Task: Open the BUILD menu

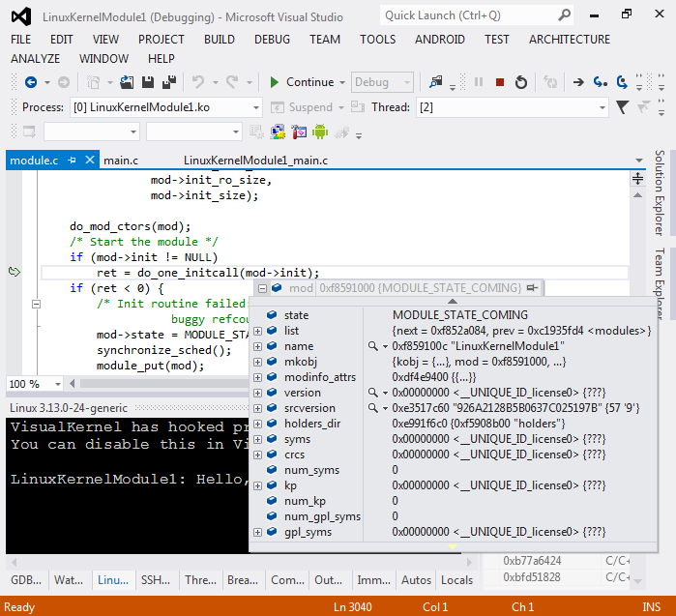Action: [220, 40]
